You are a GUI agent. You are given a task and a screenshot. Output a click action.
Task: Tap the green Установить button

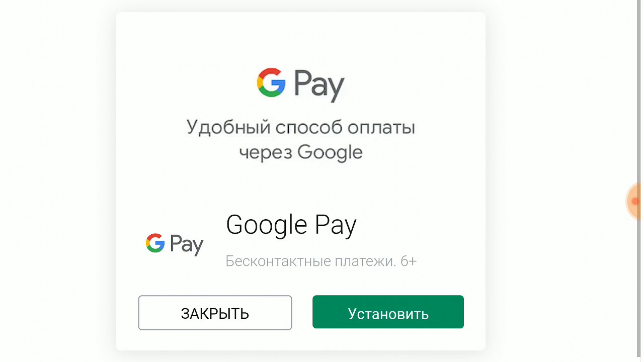point(388,312)
